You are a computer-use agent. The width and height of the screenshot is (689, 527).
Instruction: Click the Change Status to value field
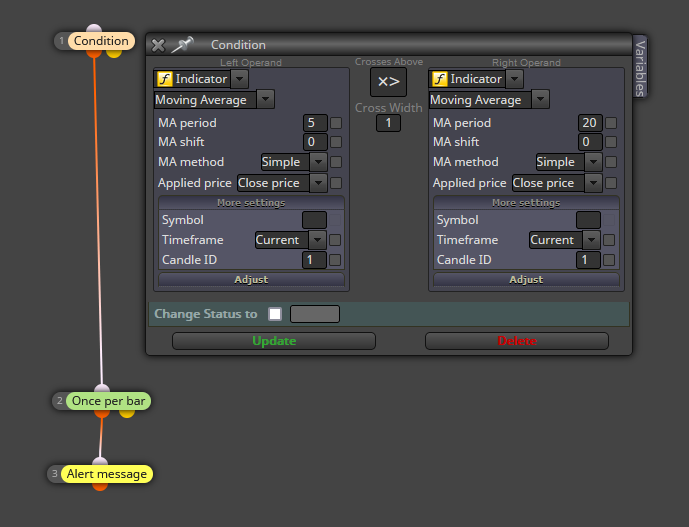coord(315,314)
